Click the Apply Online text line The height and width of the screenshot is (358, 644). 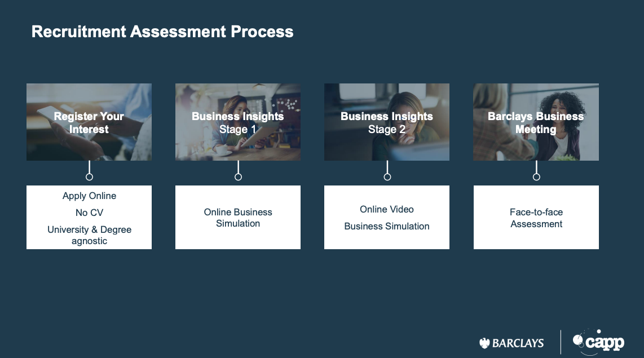(x=89, y=196)
